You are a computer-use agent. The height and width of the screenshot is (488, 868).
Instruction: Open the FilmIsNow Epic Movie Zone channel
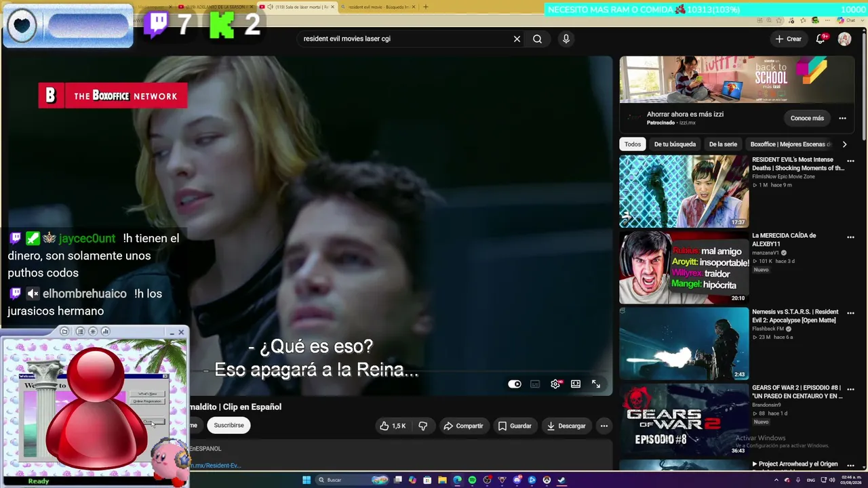(783, 177)
